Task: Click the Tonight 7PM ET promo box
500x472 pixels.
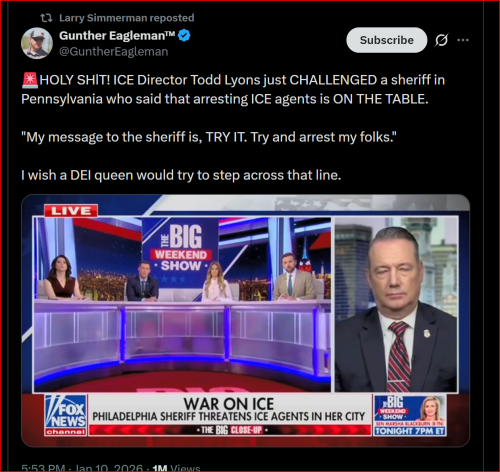Action: click(x=410, y=415)
